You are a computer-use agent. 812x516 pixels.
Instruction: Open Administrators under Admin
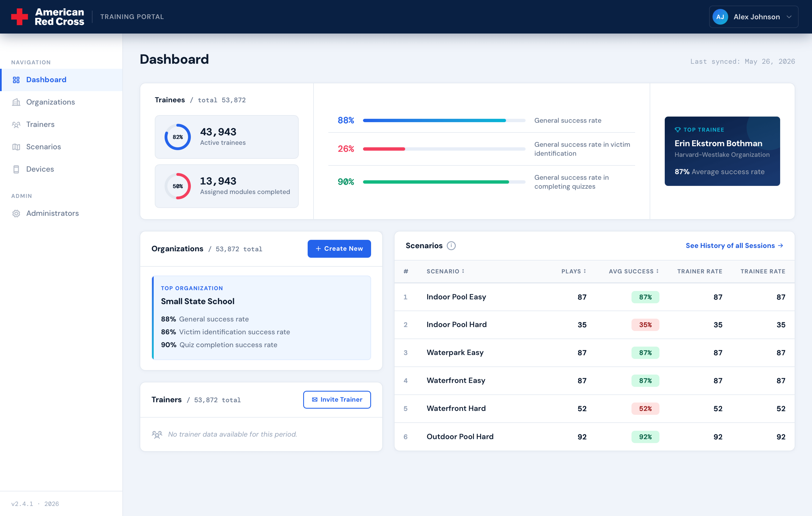pyautogui.click(x=61, y=213)
